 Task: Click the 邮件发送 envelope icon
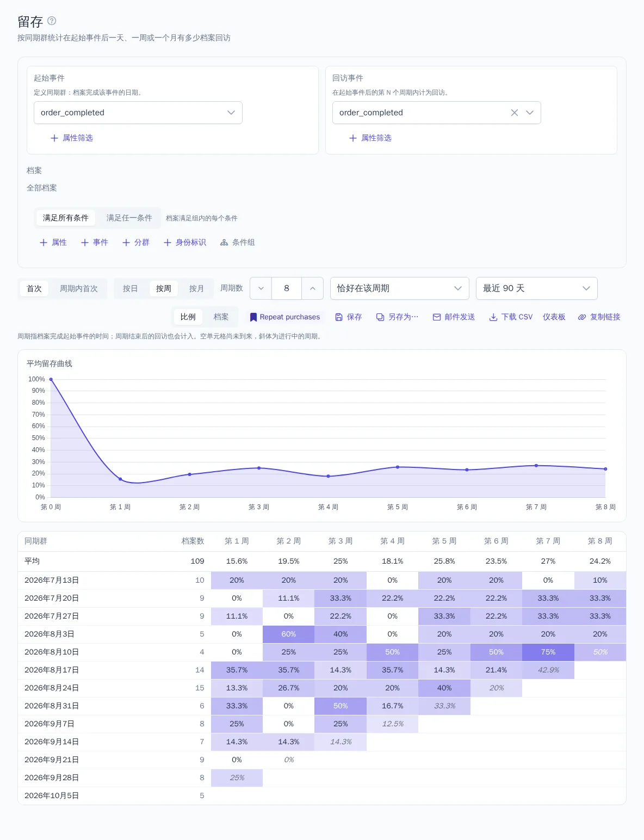point(437,317)
